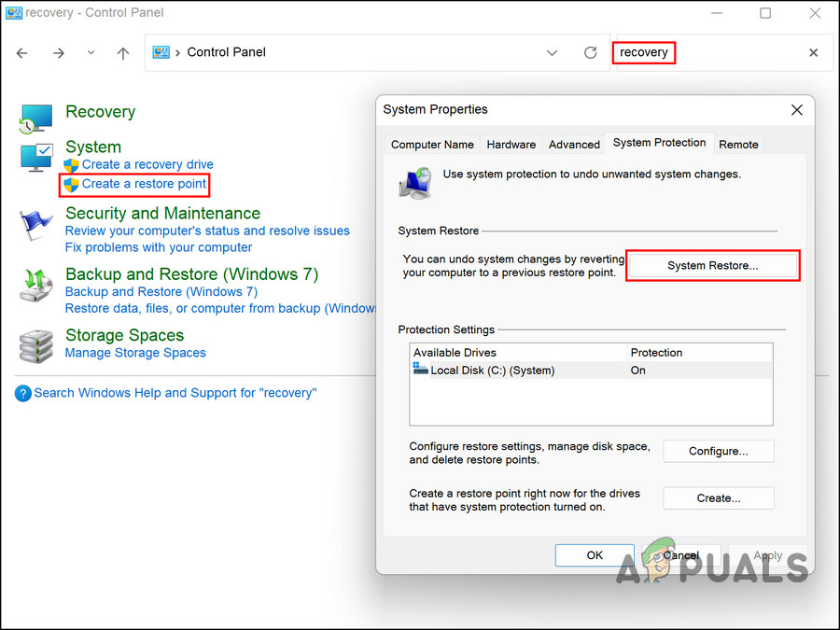Viewport: 840px width, 630px height.
Task: Switch to Hardware tab
Action: click(x=511, y=145)
